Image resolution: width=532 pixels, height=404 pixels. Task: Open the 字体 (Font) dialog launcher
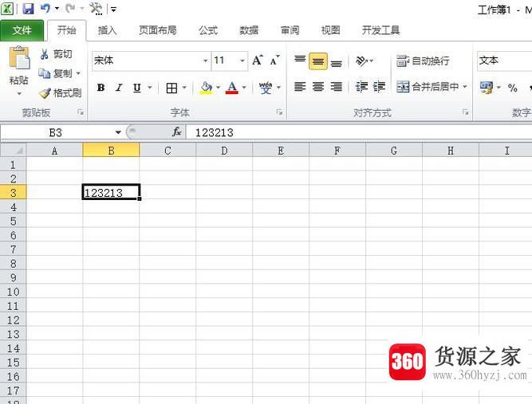click(280, 112)
